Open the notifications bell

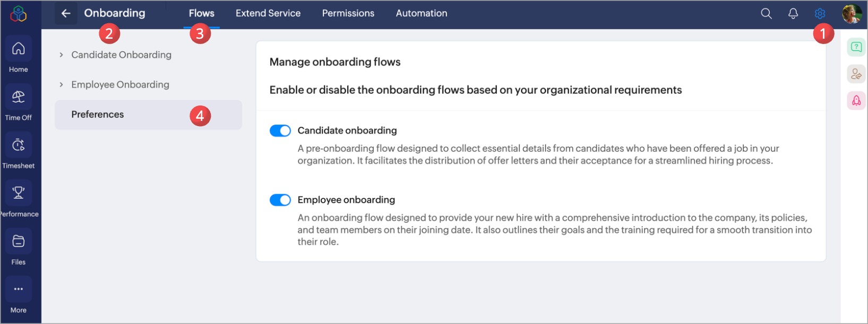click(793, 14)
